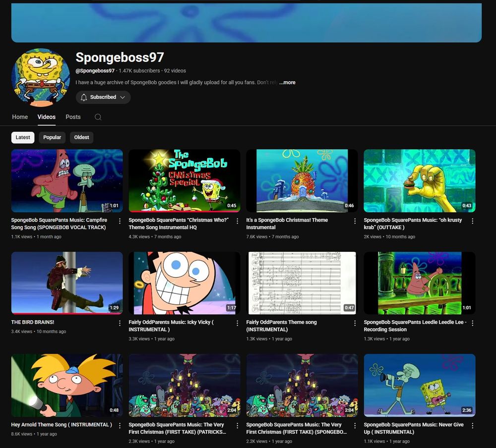Open Very First Christmas (FIRST TAKE) (SPONGEBO... title

coord(297,428)
